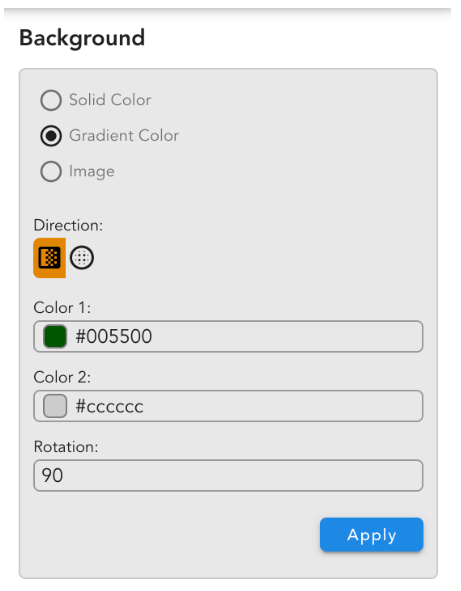The width and height of the screenshot is (461, 591).
Task: Select the linear gradient direction icon
Action: click(49, 258)
